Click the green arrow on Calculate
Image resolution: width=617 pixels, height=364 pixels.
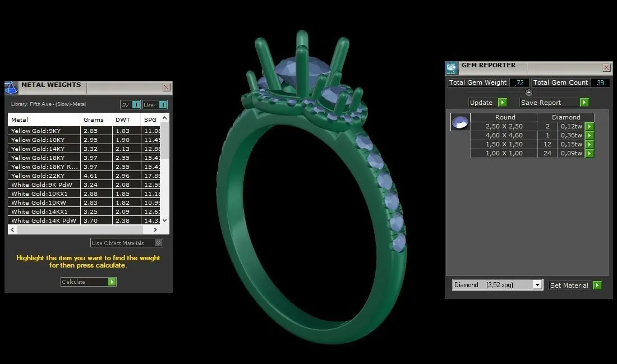click(112, 282)
